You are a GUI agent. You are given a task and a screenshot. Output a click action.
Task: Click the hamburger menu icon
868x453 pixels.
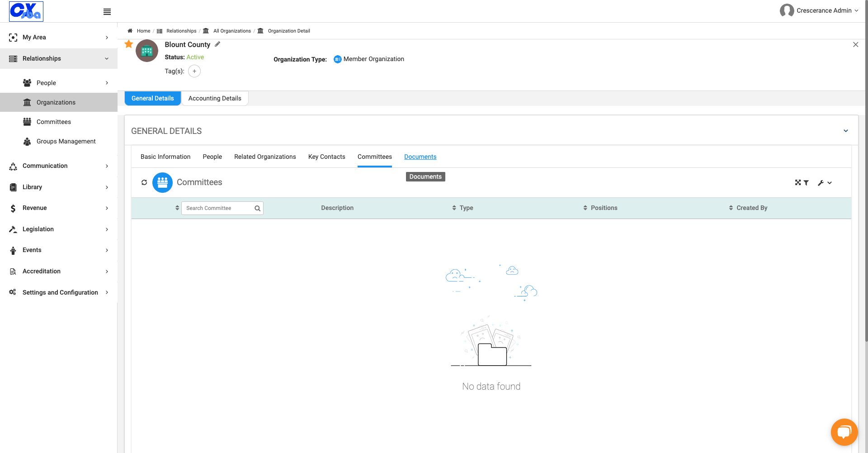point(107,12)
